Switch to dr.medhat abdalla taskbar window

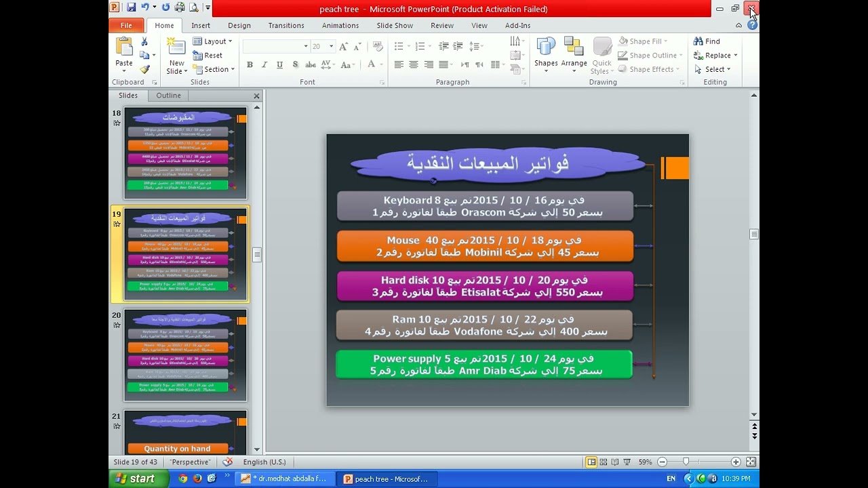coord(283,479)
